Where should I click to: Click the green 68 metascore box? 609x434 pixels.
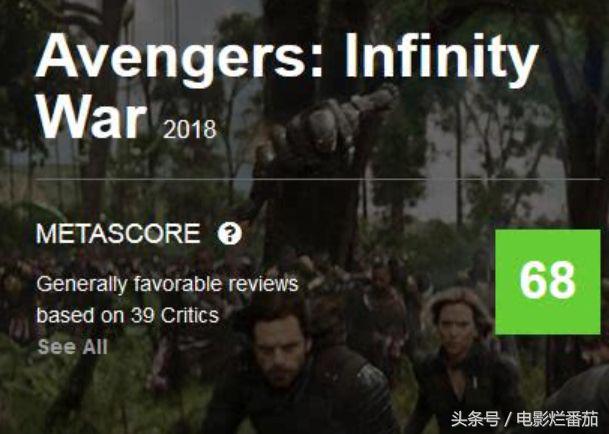coord(548,282)
